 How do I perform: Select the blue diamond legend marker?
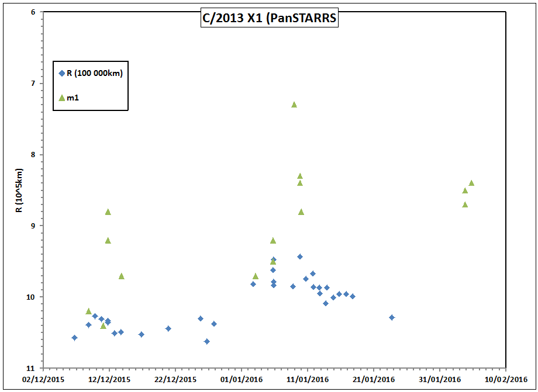coord(62,74)
